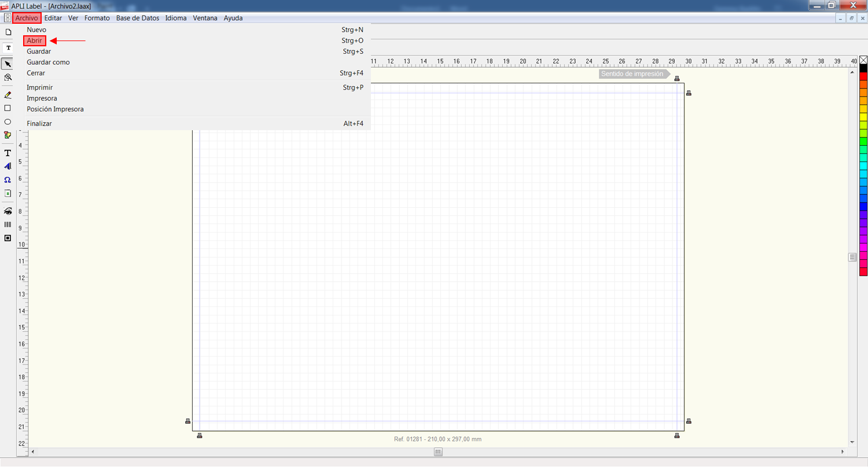
Task: Pick the red swatch just below black
Action: pos(863,76)
